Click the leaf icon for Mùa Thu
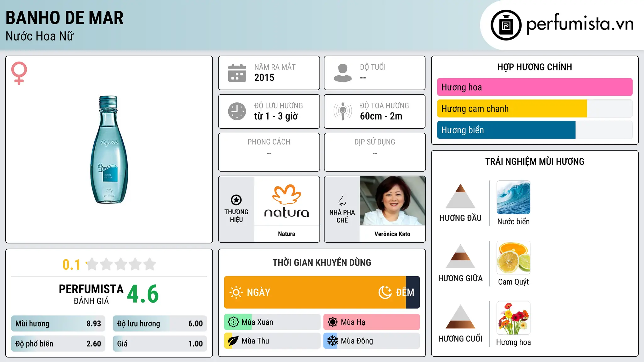This screenshot has height=362, width=644. 233,341
